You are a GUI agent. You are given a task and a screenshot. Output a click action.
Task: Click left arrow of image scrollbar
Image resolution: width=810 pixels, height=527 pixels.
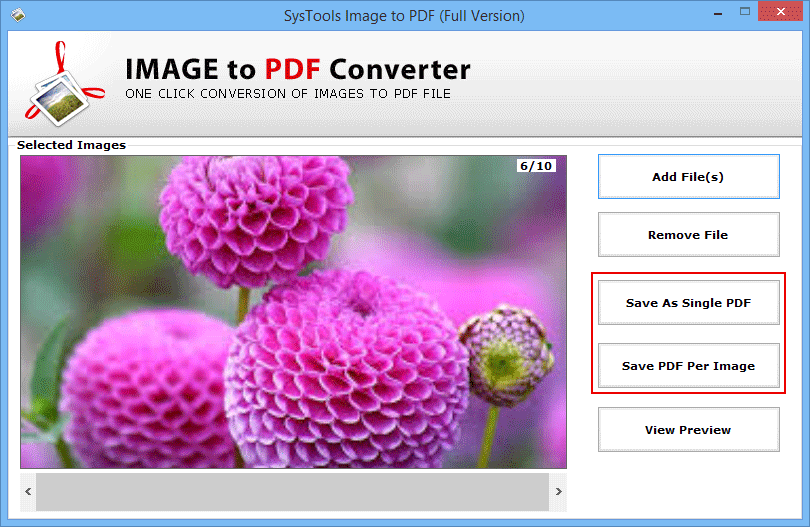pyautogui.click(x=28, y=491)
